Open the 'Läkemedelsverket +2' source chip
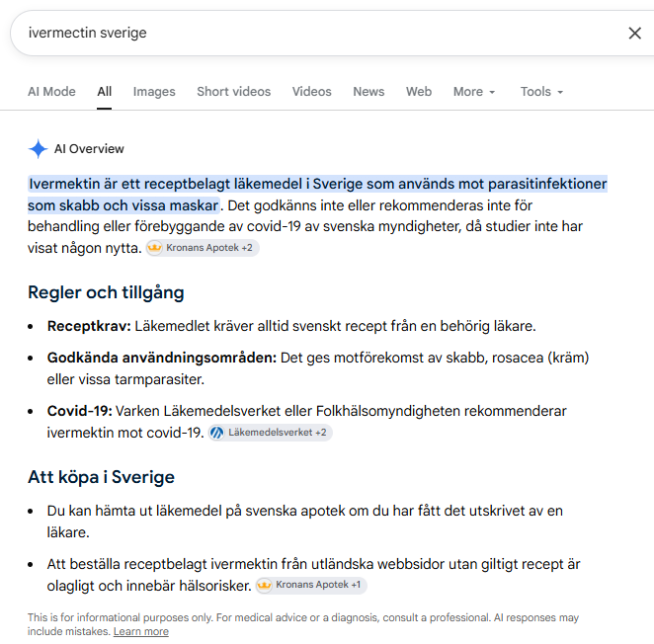Image resolution: width=654 pixels, height=644 pixels. [271, 433]
